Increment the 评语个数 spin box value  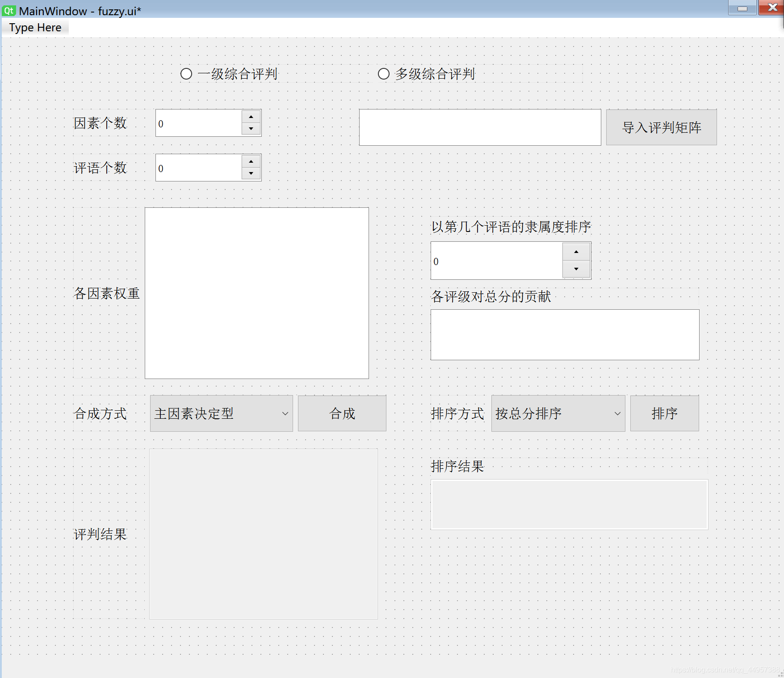(x=251, y=161)
